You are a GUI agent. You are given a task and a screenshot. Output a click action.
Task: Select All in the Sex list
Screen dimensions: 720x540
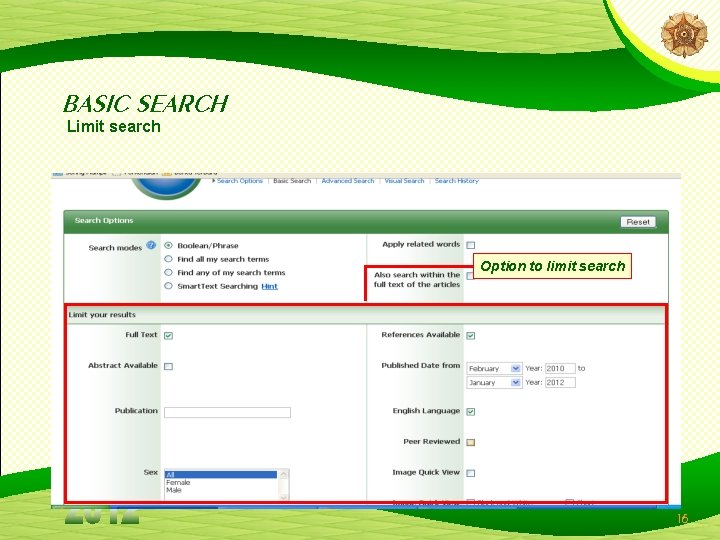[221, 474]
